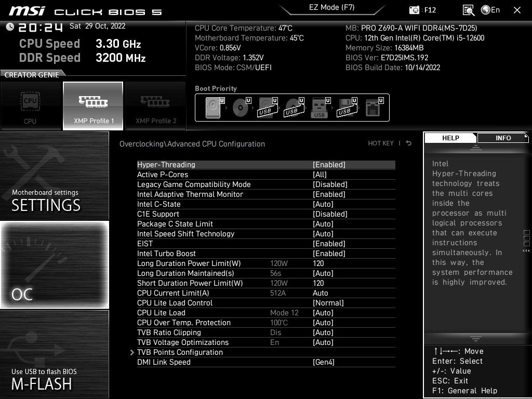
Task: Click the system time 20:24
Action: pos(41,27)
